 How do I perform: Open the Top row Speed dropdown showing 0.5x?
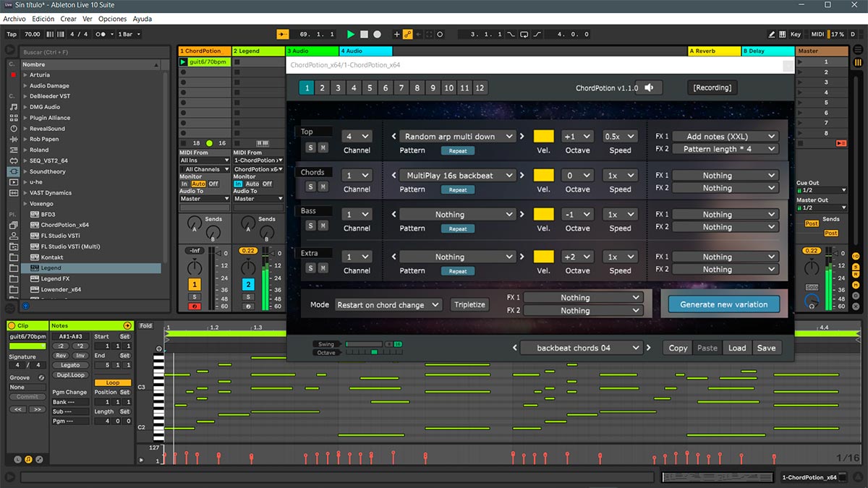click(x=620, y=136)
